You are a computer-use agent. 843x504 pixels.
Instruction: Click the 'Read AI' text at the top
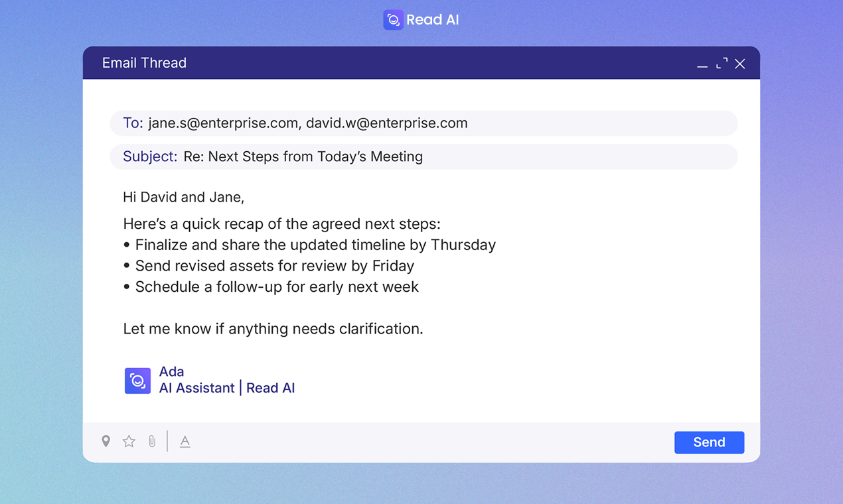[432, 20]
